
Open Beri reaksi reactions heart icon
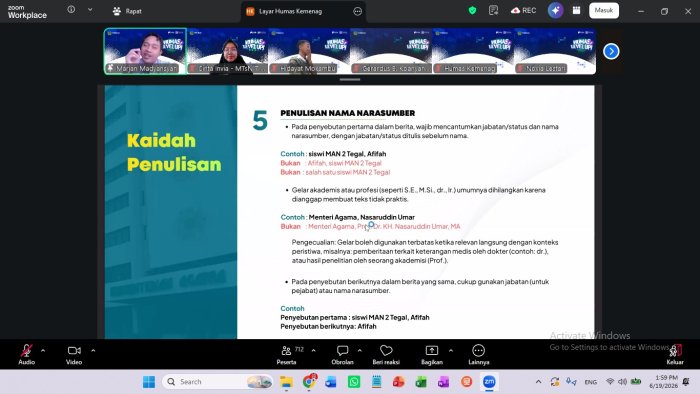(386, 354)
